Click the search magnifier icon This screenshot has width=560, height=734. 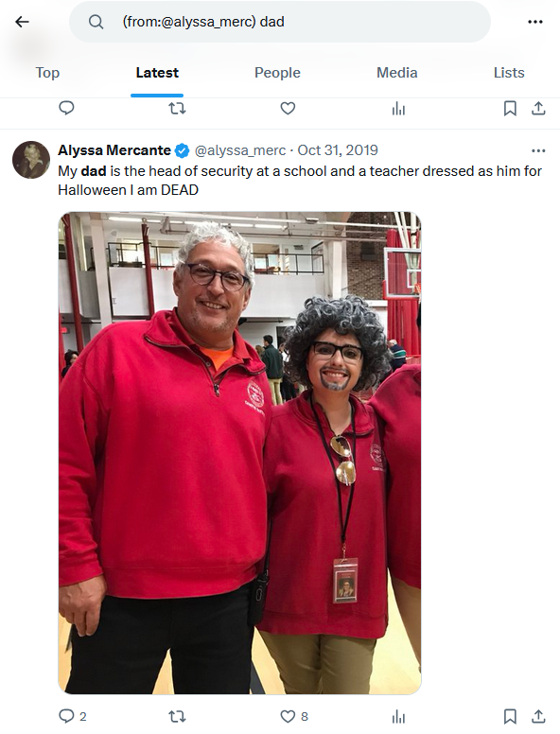[x=96, y=22]
